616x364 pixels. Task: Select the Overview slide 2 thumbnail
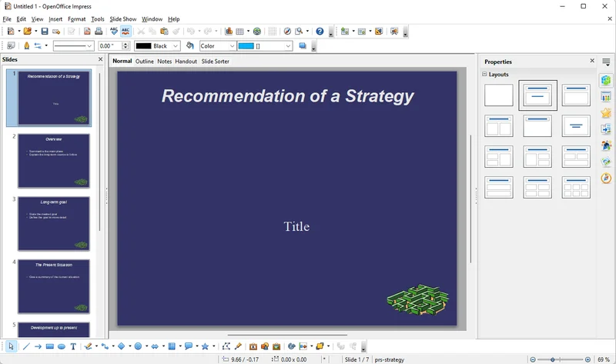(54, 161)
